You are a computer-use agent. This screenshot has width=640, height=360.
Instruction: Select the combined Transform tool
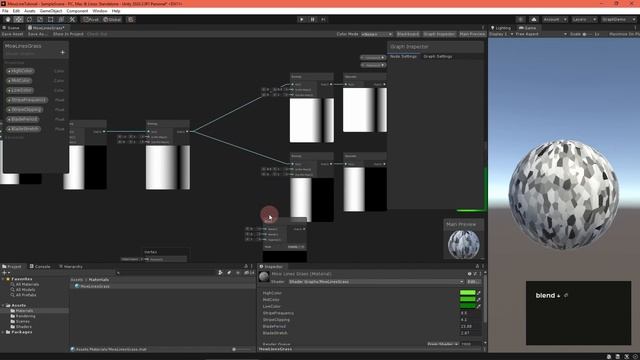pos(61,19)
